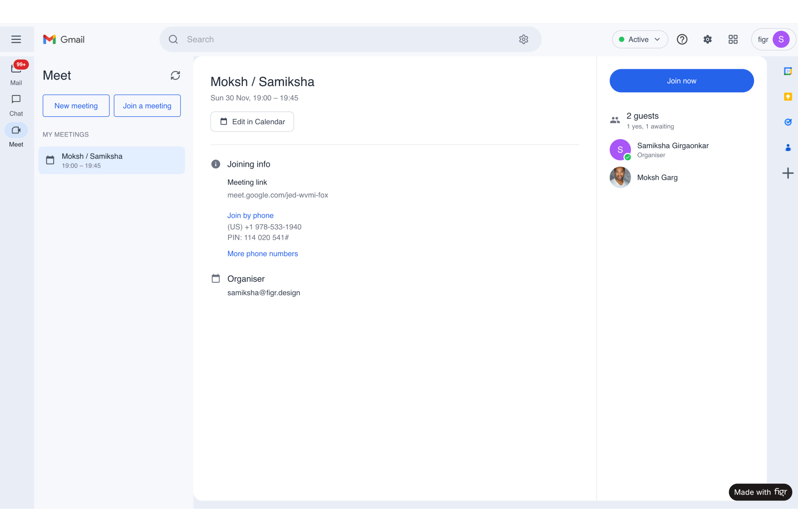The height and width of the screenshot is (532, 798).
Task: Switch to the Mail tab
Action: [x=16, y=73]
